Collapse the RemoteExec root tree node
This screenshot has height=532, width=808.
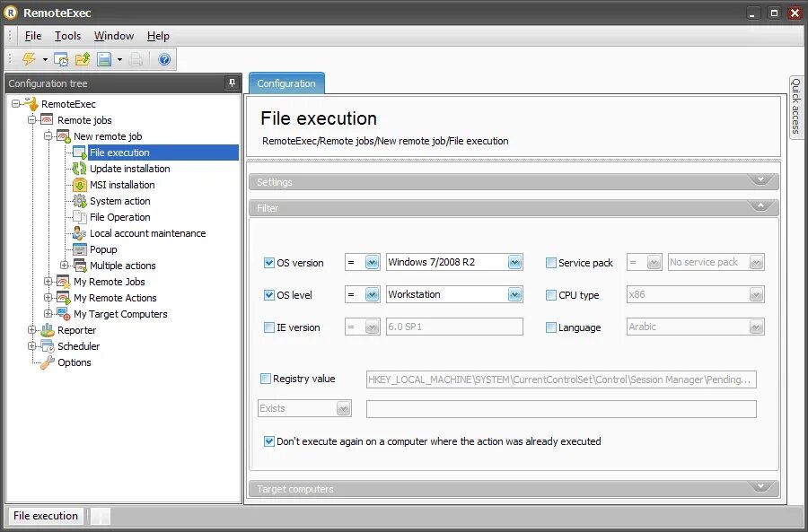16,104
